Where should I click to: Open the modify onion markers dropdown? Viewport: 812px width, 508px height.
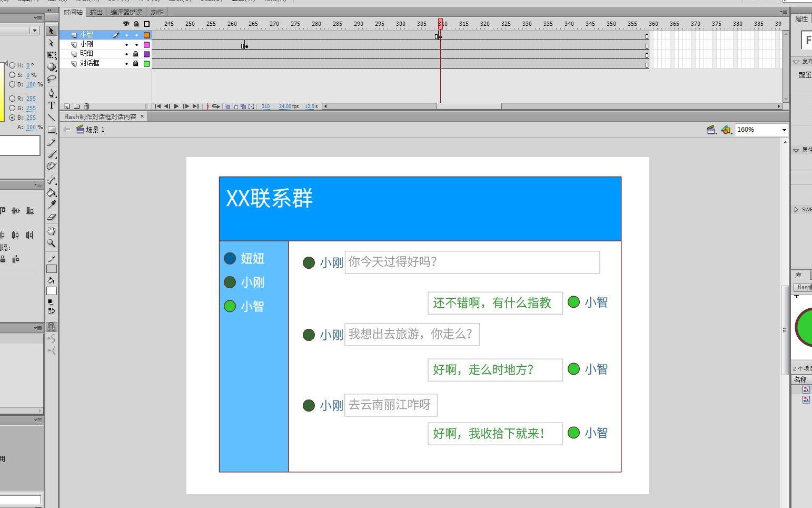click(252, 106)
